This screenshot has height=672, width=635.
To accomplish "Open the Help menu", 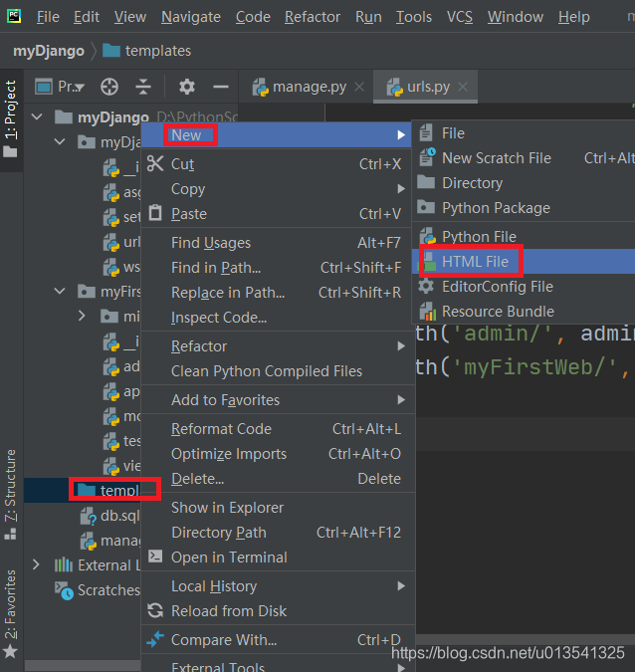I will pos(573,17).
